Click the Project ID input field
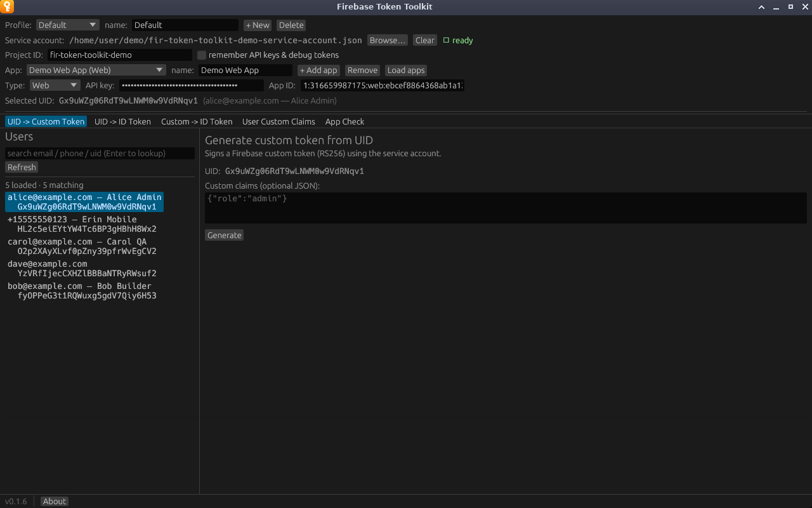 tap(120, 55)
